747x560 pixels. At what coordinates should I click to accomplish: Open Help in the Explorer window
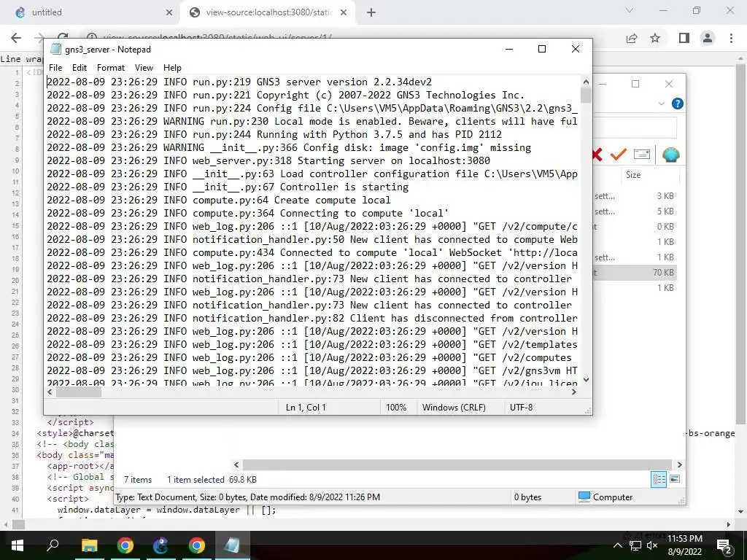(677, 104)
